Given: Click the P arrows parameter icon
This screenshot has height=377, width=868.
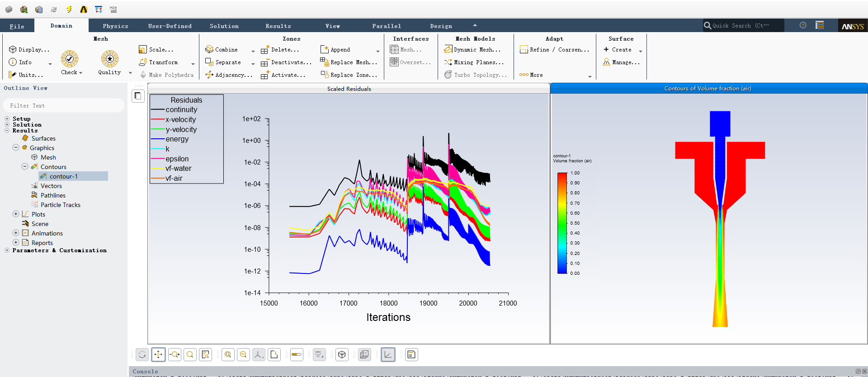Looking at the screenshot, I should pyautogui.click(x=99, y=9).
